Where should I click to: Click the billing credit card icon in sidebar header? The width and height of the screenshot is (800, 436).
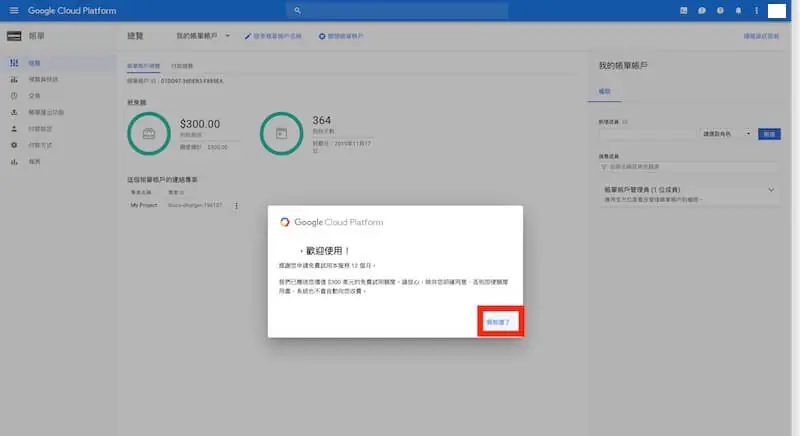(14, 36)
